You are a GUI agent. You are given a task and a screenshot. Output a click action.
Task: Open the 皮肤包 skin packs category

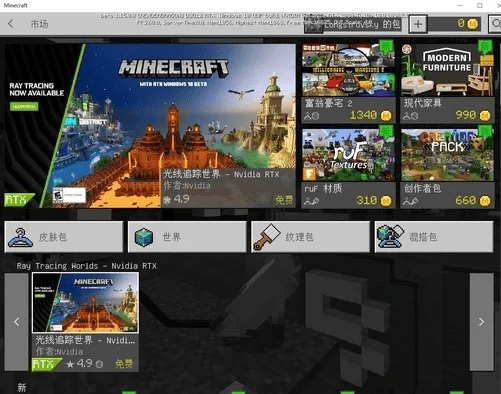[64, 237]
